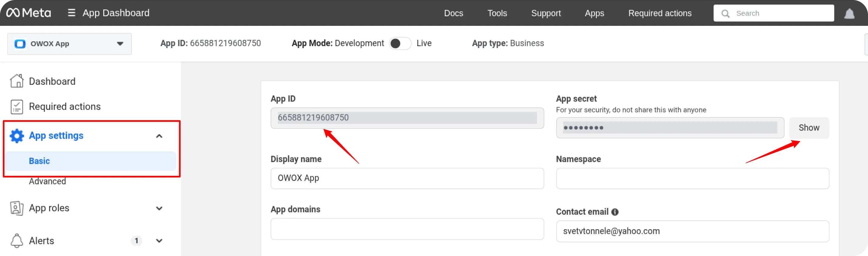Image resolution: width=868 pixels, height=256 pixels.
Task: Click the App Dashboard title
Action: tap(116, 13)
